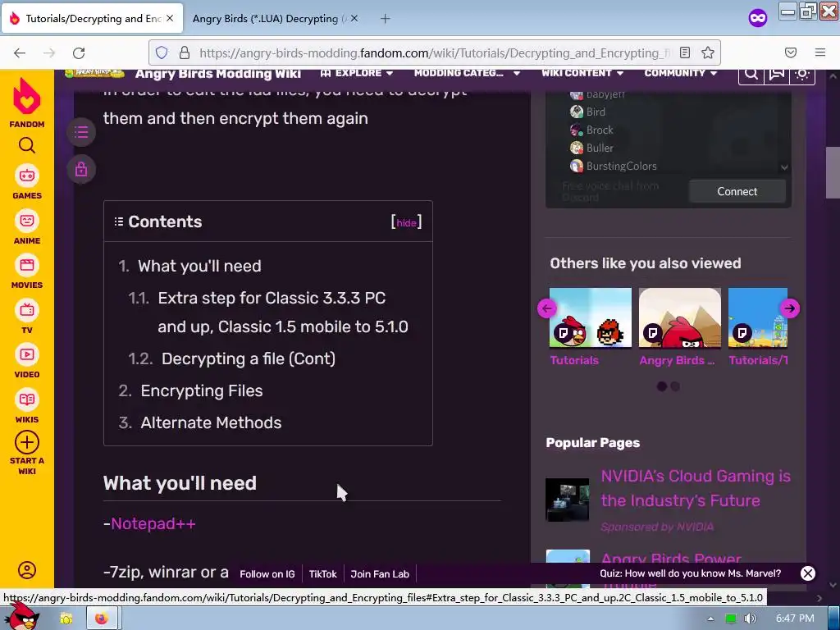Jump to What you'll need contents entry
Image resolution: width=840 pixels, height=630 pixels.
(x=199, y=267)
